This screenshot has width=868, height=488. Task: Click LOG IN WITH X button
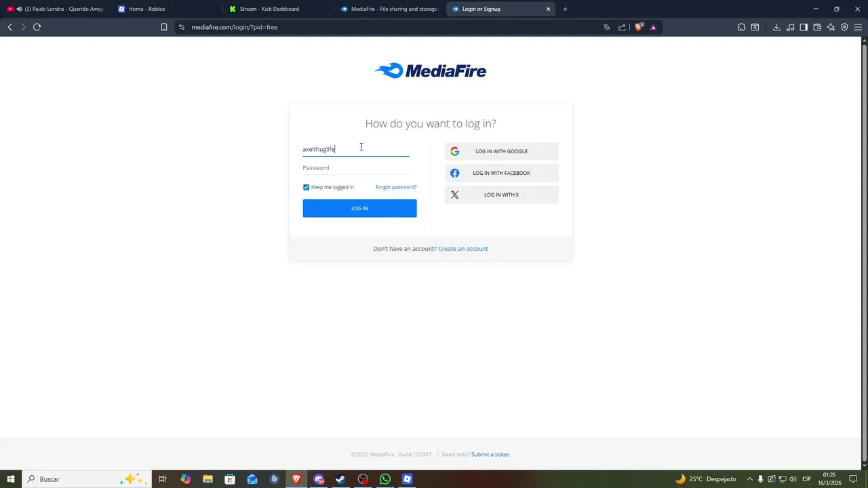(502, 195)
